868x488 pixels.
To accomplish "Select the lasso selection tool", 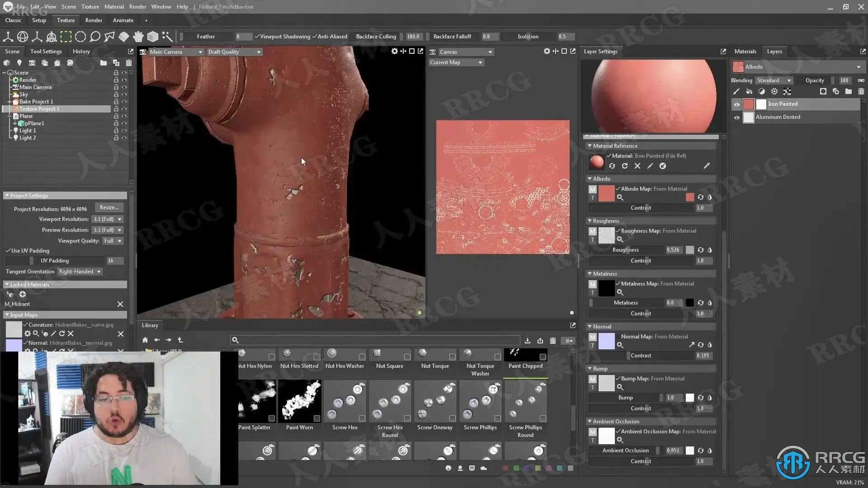I will click(95, 37).
